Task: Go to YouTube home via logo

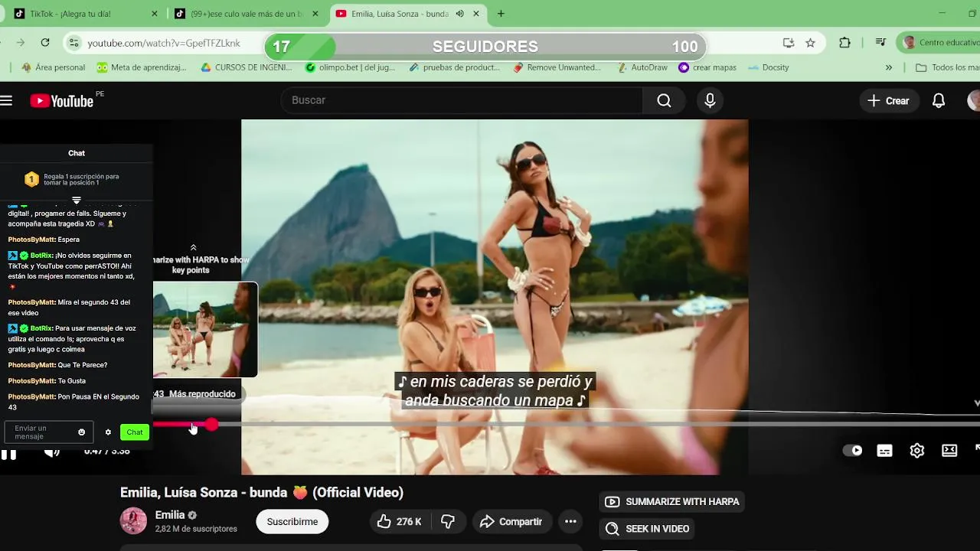Action: click(x=61, y=100)
